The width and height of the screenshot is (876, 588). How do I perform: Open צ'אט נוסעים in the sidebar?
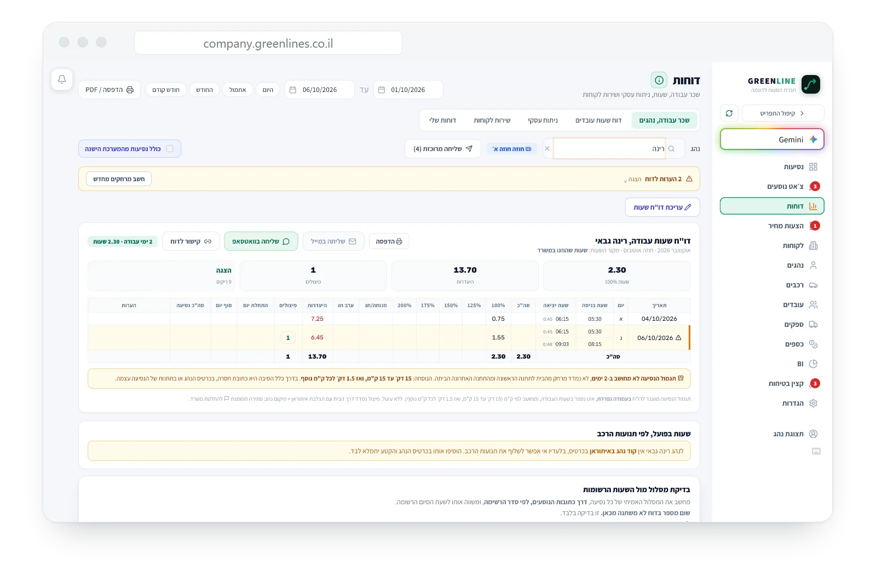coord(772,187)
